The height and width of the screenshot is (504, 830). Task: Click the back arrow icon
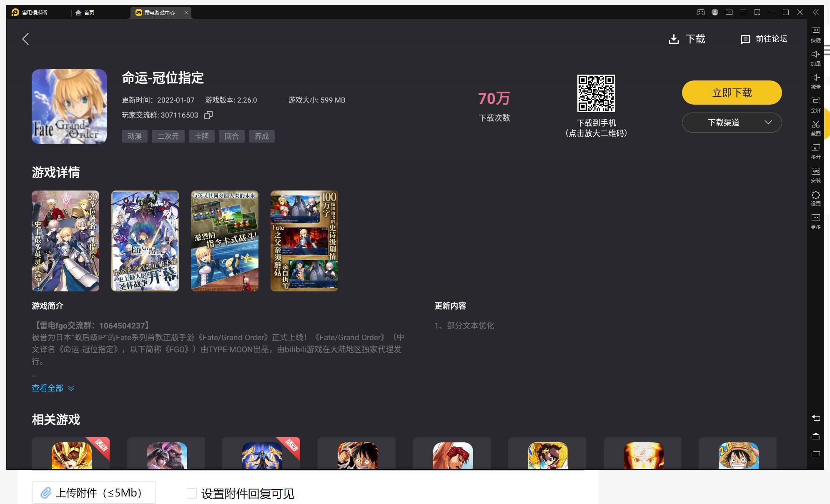(26, 39)
